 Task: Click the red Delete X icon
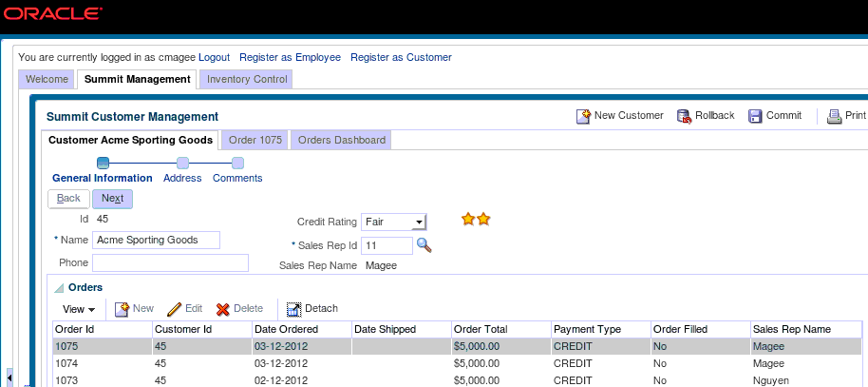point(223,309)
